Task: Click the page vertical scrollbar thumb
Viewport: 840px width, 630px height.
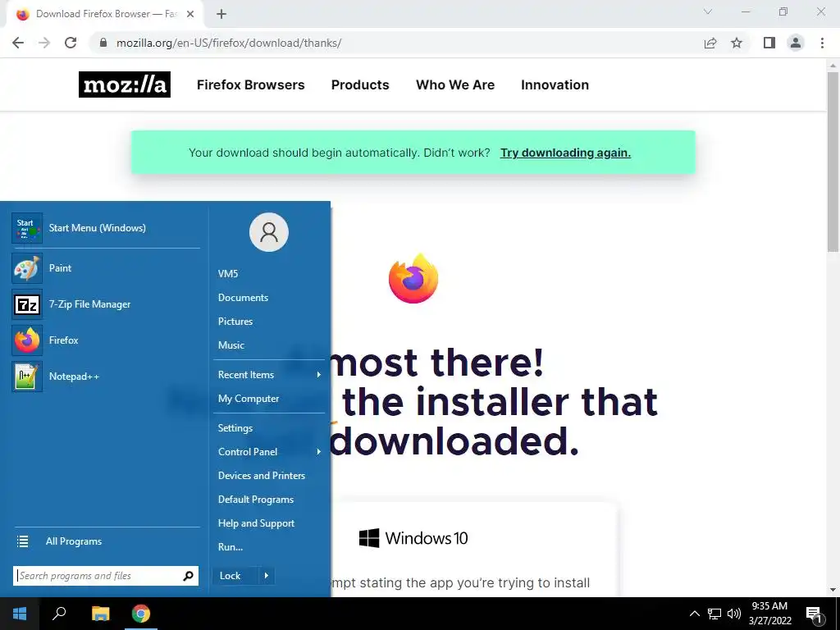Action: click(833, 161)
